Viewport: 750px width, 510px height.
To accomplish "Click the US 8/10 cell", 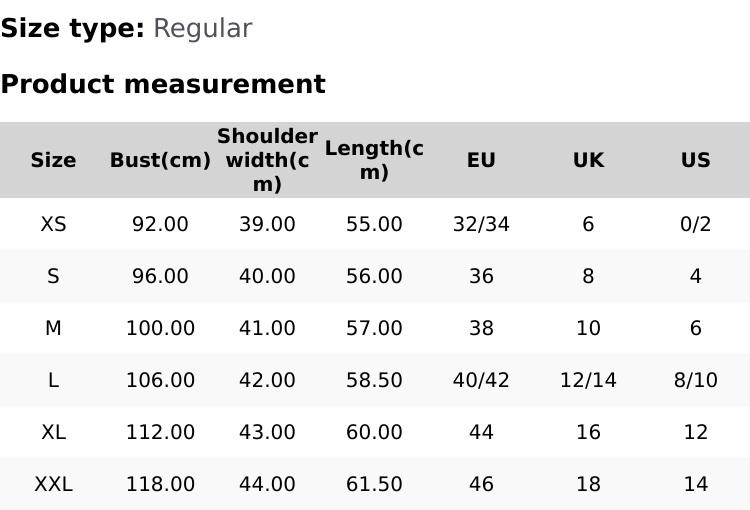I will click(695, 380).
